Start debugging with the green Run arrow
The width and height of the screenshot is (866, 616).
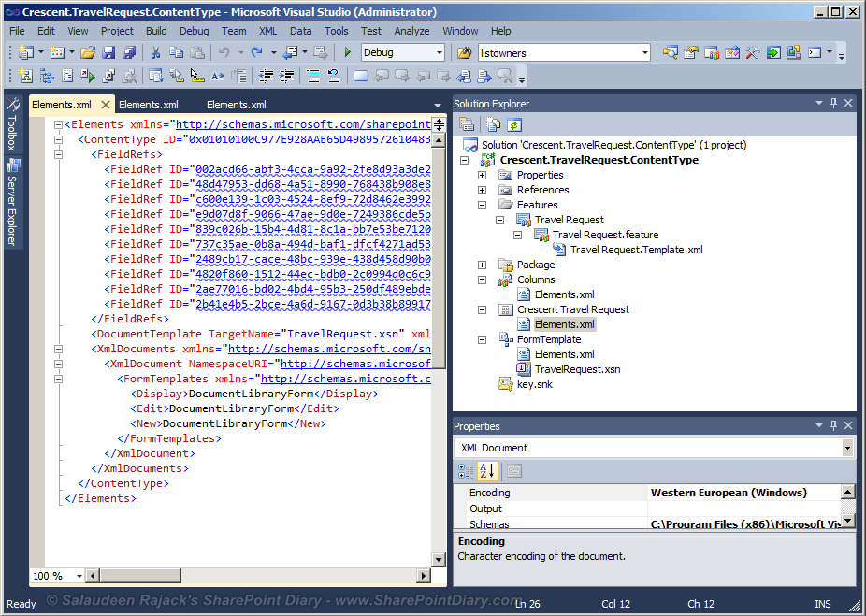tap(348, 53)
